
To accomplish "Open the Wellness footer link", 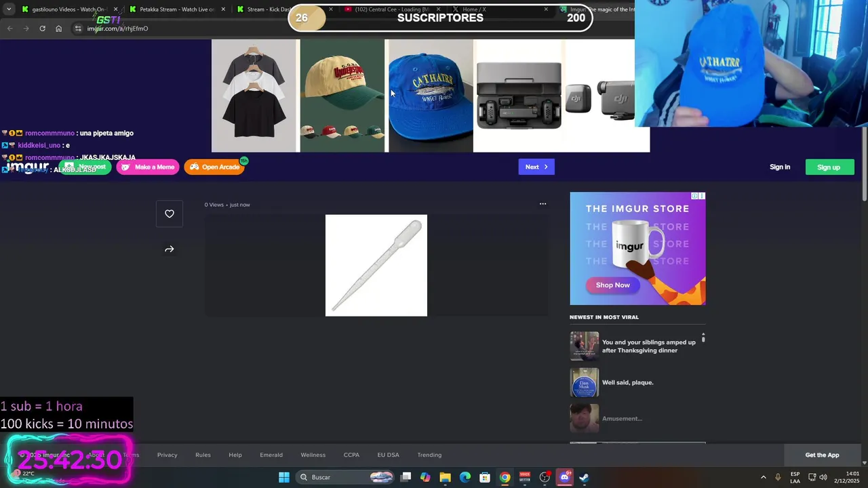I will (x=313, y=455).
